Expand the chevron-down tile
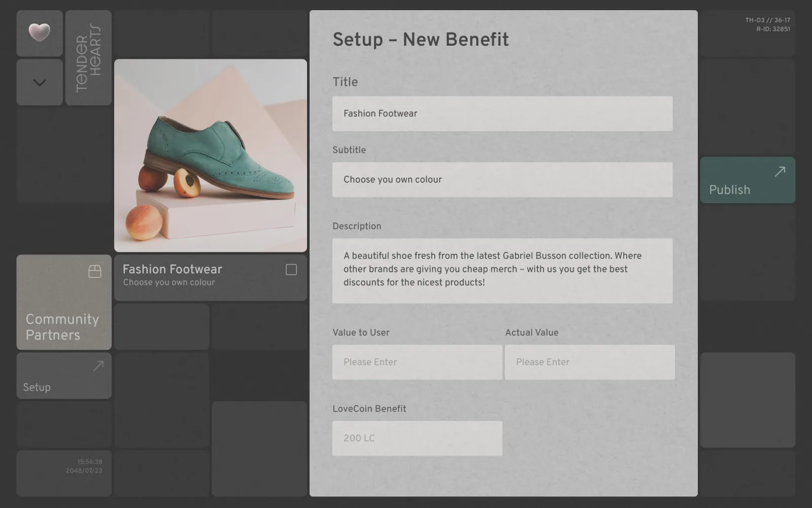 click(x=40, y=82)
